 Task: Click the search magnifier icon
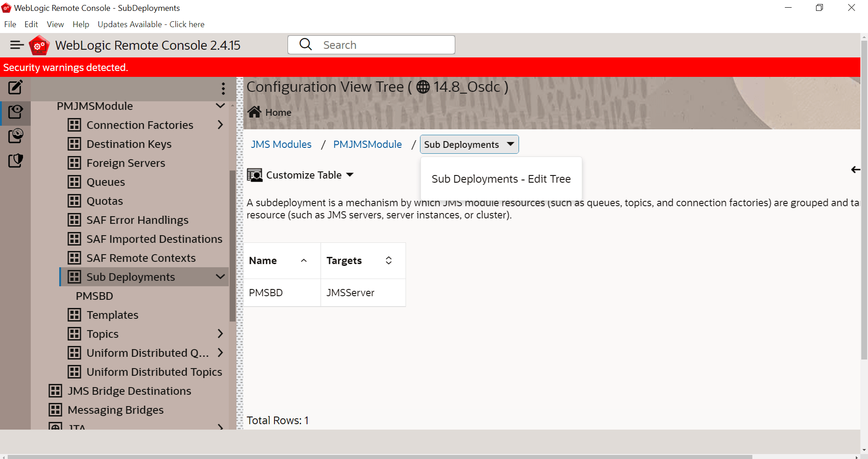[x=306, y=44]
